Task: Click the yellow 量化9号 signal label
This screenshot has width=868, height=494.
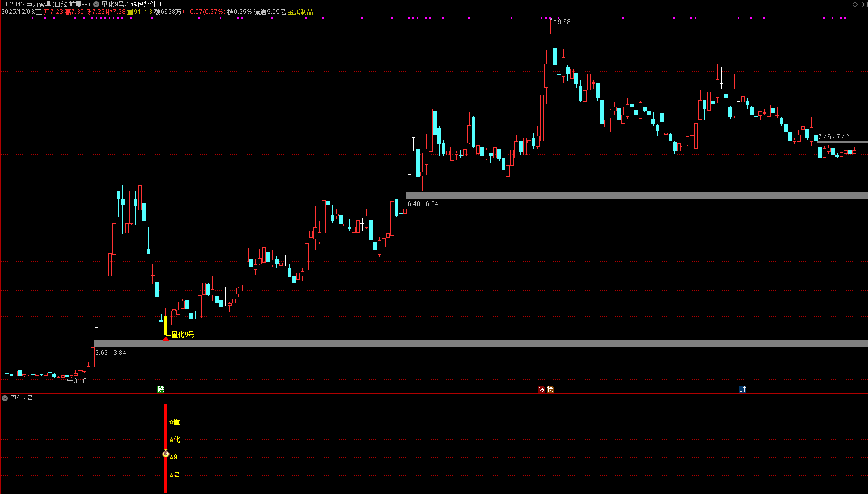Action: (182, 335)
